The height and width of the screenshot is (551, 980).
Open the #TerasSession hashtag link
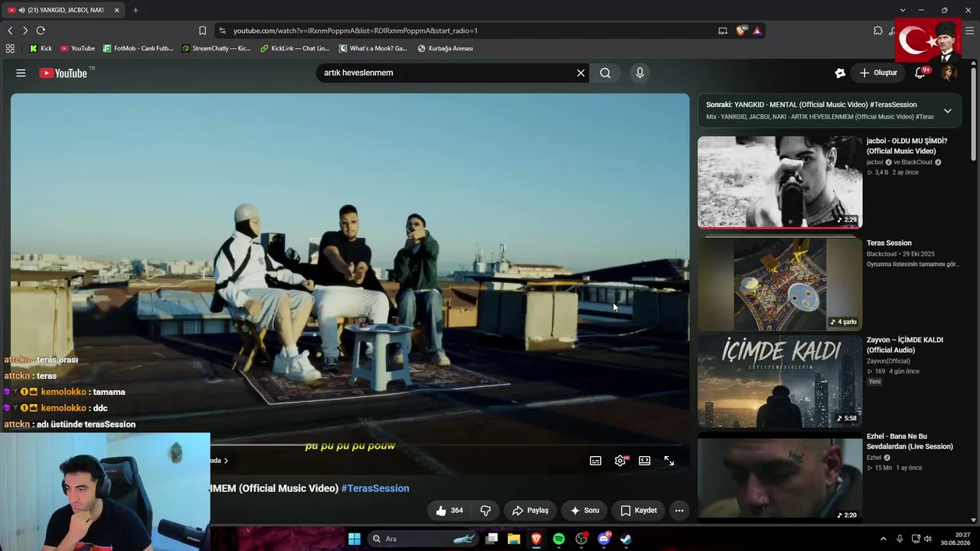pyautogui.click(x=375, y=488)
